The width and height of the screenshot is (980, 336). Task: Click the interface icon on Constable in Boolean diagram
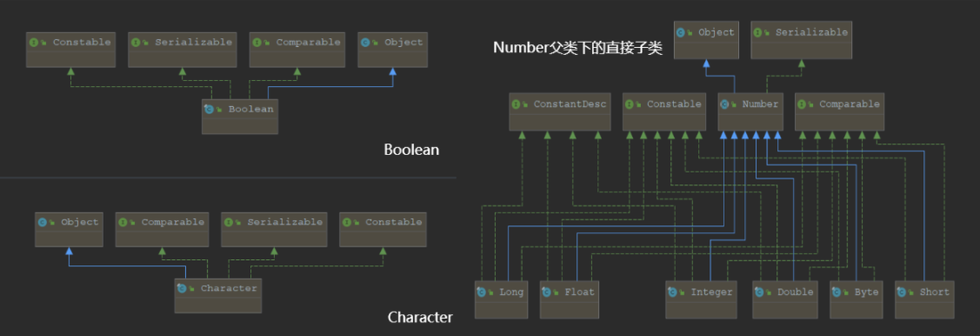point(35,43)
